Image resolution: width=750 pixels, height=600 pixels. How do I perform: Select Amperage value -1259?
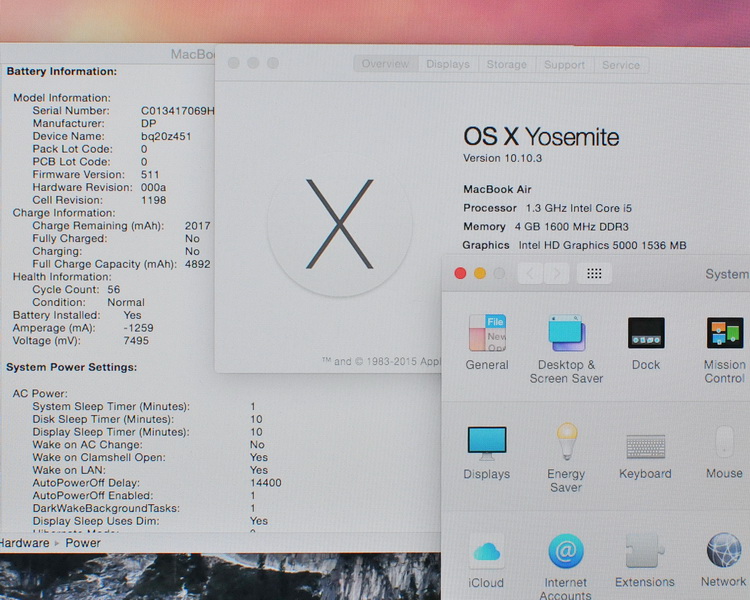point(138,328)
